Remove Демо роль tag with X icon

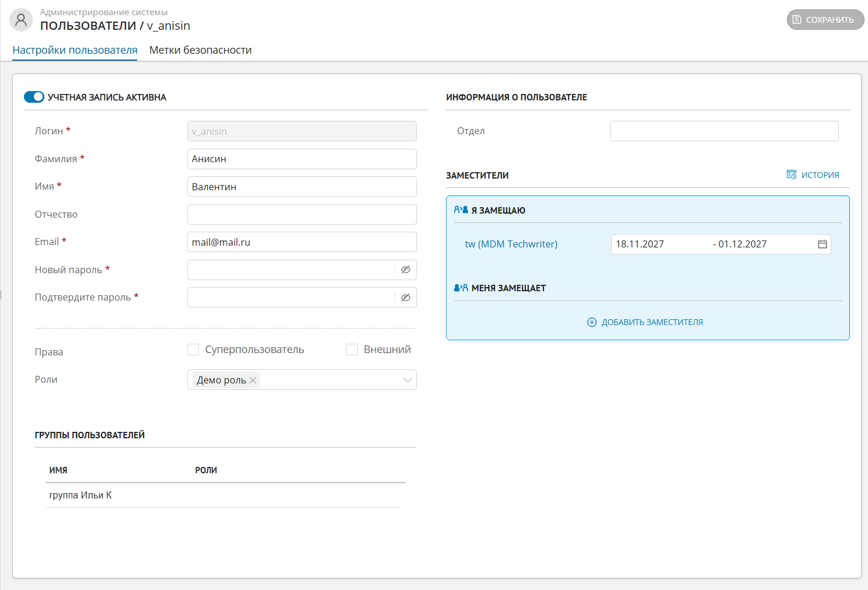pyautogui.click(x=253, y=380)
